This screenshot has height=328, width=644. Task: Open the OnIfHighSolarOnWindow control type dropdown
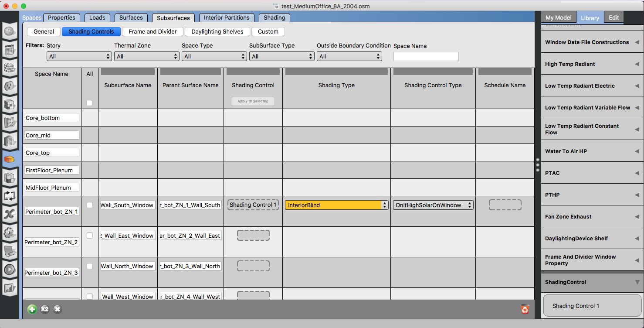[x=433, y=205]
